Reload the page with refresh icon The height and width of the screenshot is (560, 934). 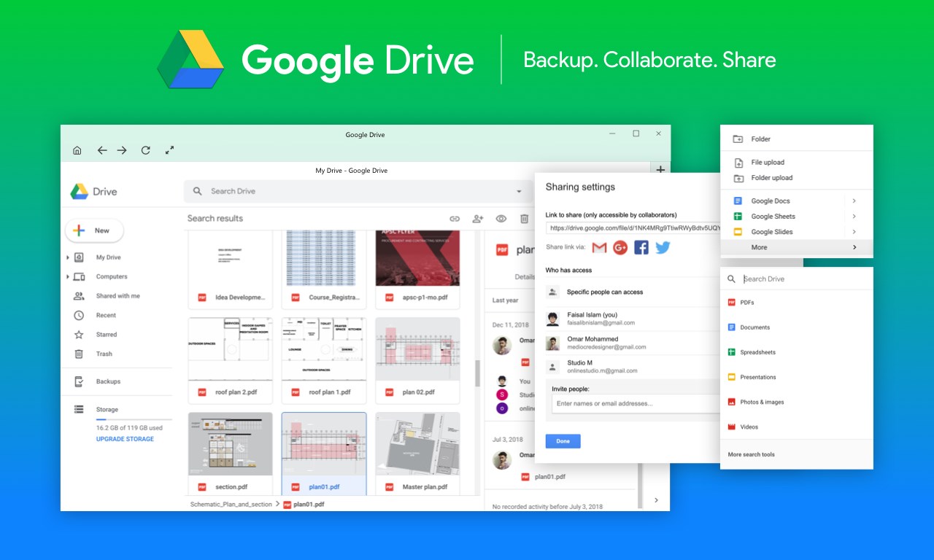(x=145, y=150)
